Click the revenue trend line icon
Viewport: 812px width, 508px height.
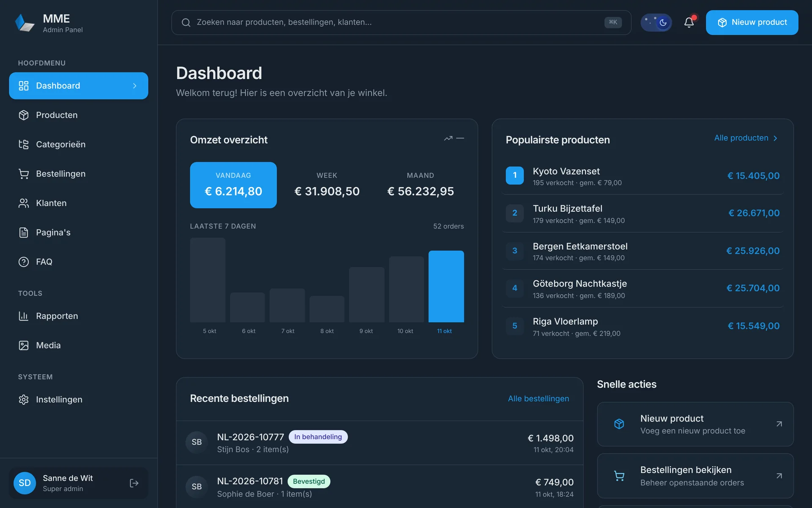[448, 138]
